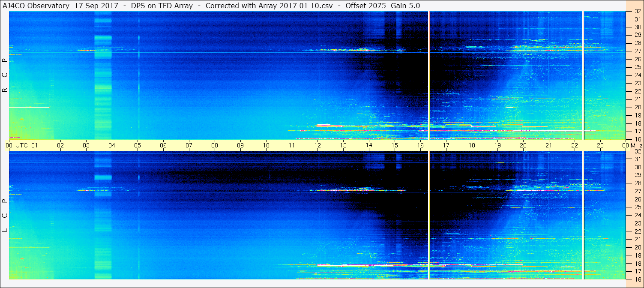This screenshot has height=288, width=644.
Task: Click the 'Offset 2075' header value
Action: 365,6
